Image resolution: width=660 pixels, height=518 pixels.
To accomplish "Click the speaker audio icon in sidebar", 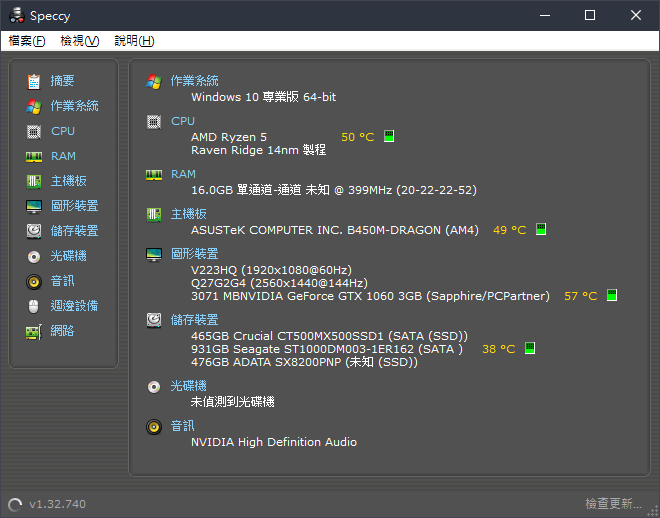I will (34, 282).
